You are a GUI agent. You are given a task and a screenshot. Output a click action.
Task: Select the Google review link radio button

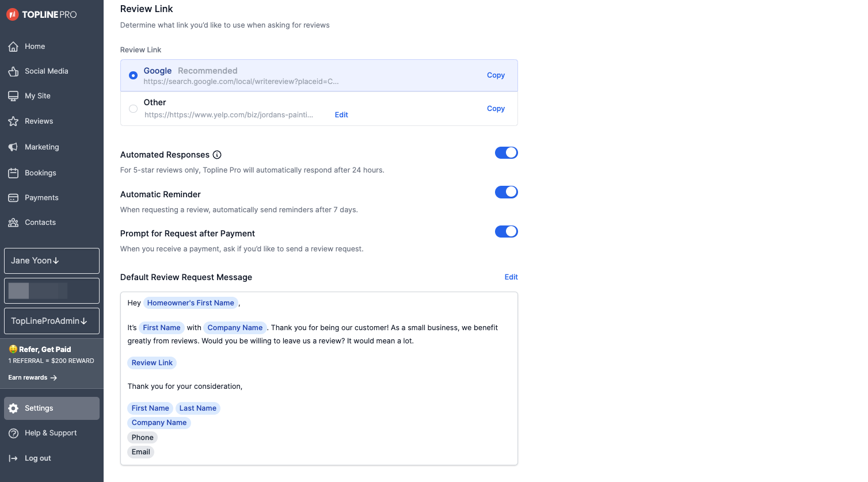pos(133,75)
